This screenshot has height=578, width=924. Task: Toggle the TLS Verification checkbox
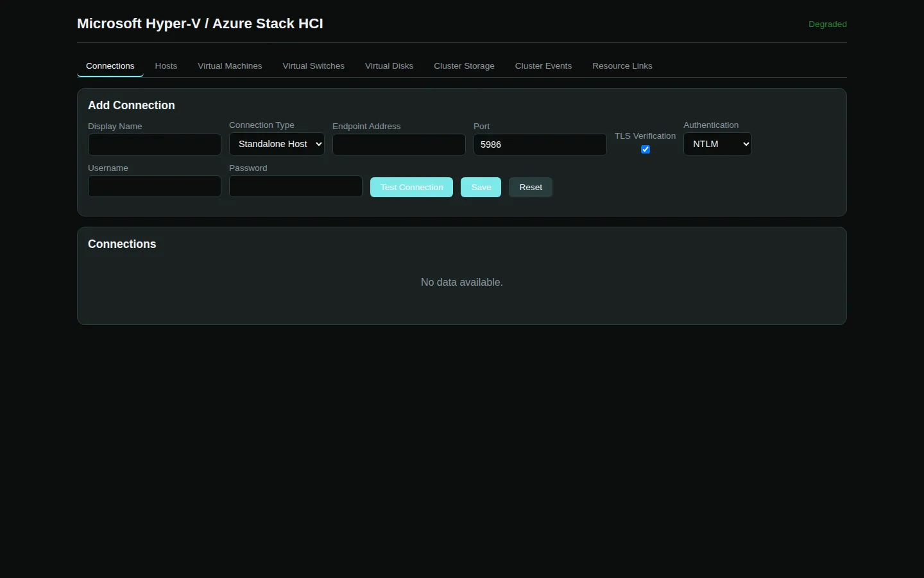(x=646, y=150)
